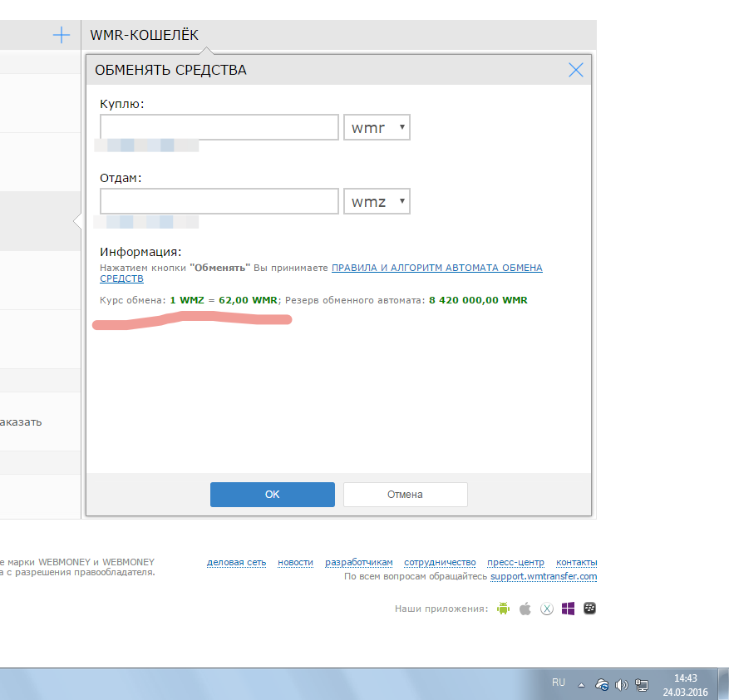The width and height of the screenshot is (729, 700).
Task: Open the exchange rules and algorithm link
Action: click(x=436, y=269)
